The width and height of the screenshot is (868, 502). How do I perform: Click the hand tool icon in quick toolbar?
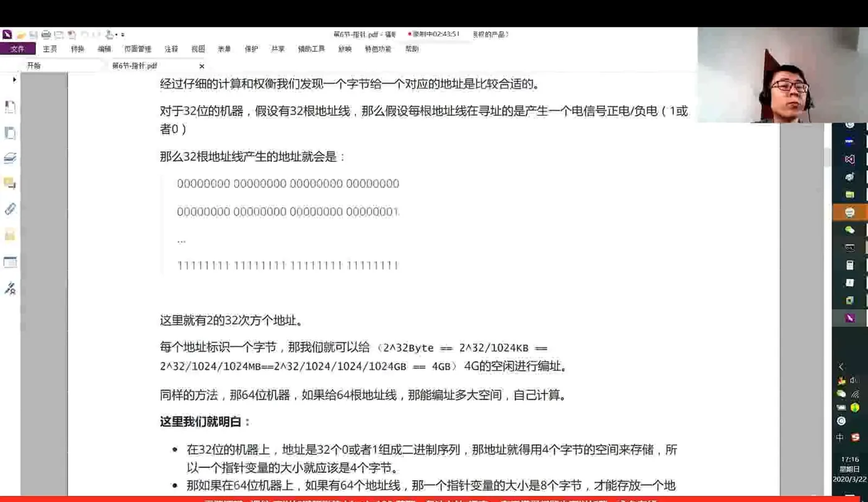(110, 35)
